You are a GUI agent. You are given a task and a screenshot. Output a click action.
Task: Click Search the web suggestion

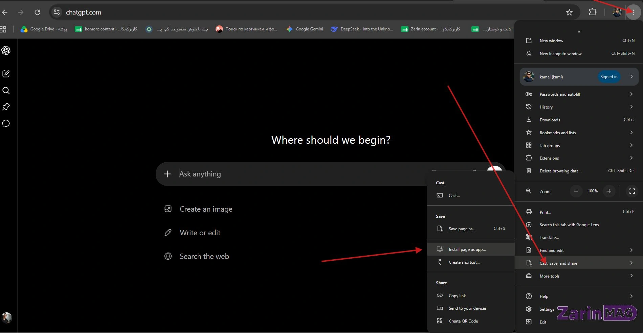[197, 256]
